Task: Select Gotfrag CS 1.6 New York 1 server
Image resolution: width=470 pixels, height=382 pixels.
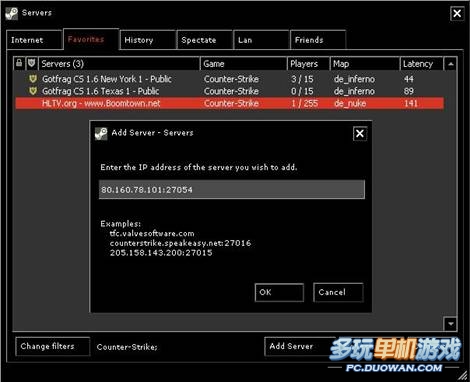Action: tap(230, 79)
